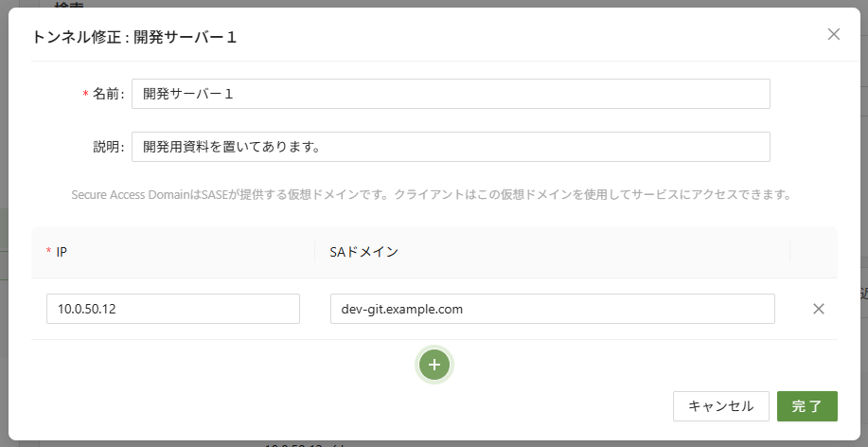
Task: Confirm changes with the 完了 button
Action: pyautogui.click(x=806, y=406)
